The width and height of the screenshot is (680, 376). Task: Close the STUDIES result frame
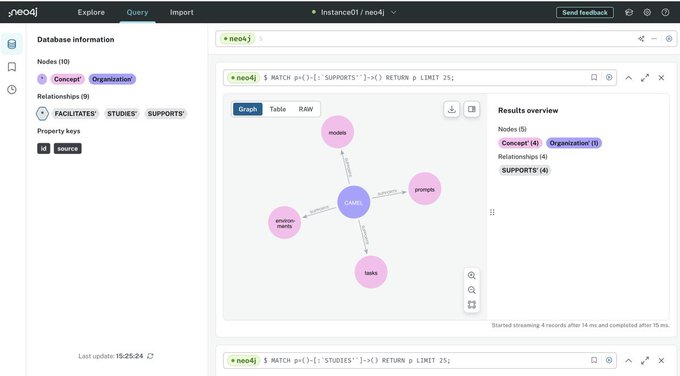click(661, 360)
